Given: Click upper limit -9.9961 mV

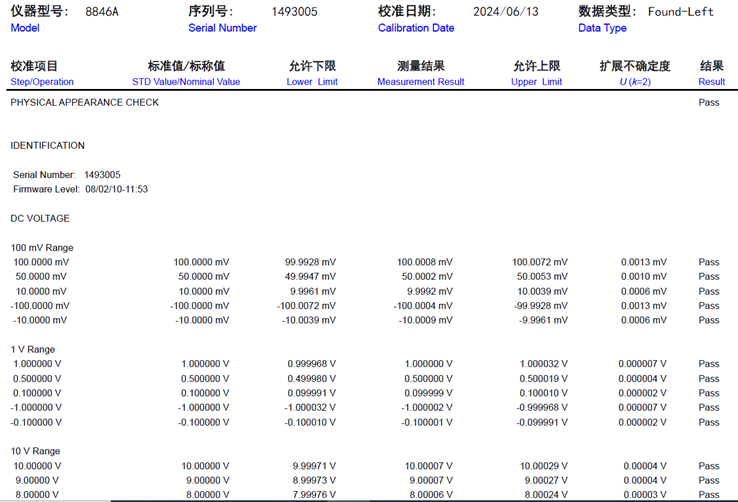Looking at the screenshot, I should (x=543, y=320).
